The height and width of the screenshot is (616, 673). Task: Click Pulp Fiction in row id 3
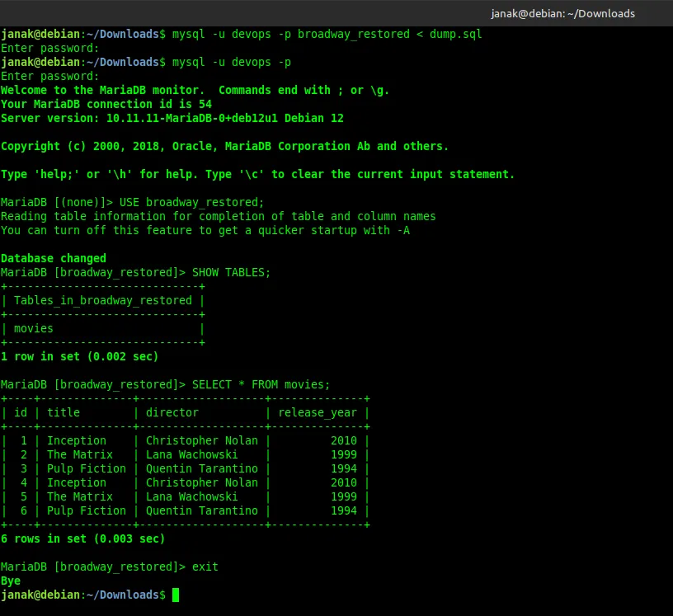pos(82,468)
